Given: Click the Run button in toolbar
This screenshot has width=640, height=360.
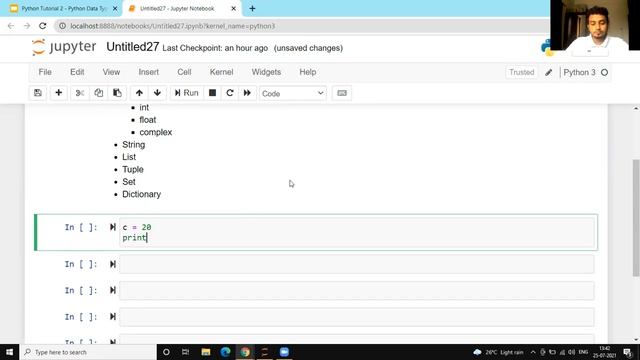Looking at the screenshot, I should click(x=186, y=93).
